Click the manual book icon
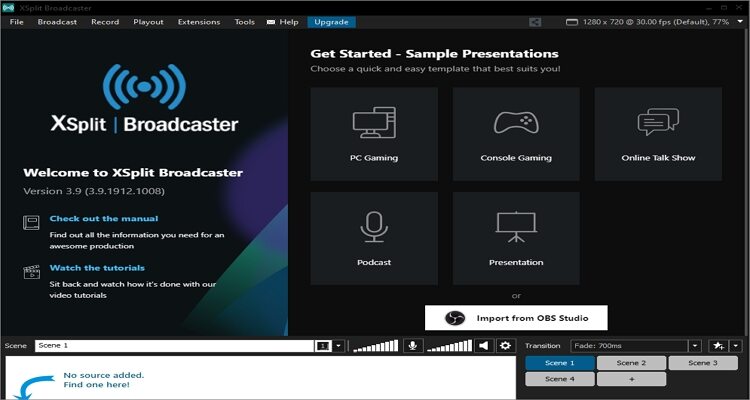The height and width of the screenshot is (400, 750). coord(31,222)
